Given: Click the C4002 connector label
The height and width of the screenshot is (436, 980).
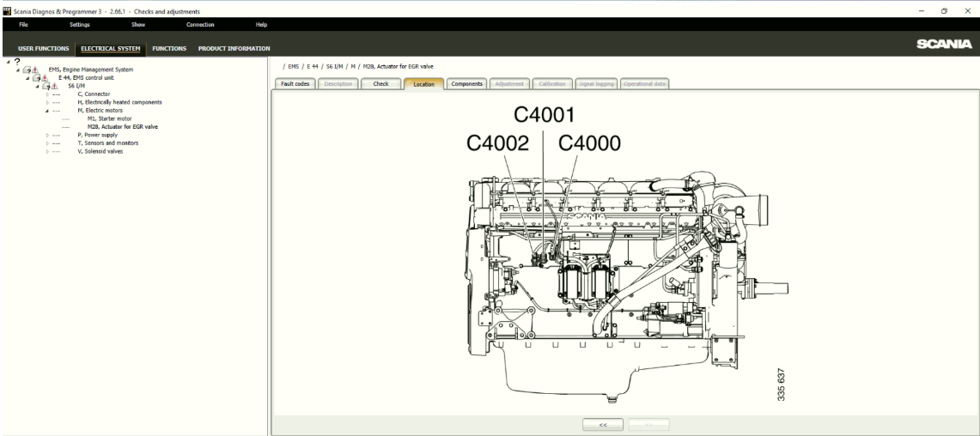Looking at the screenshot, I should [x=498, y=143].
